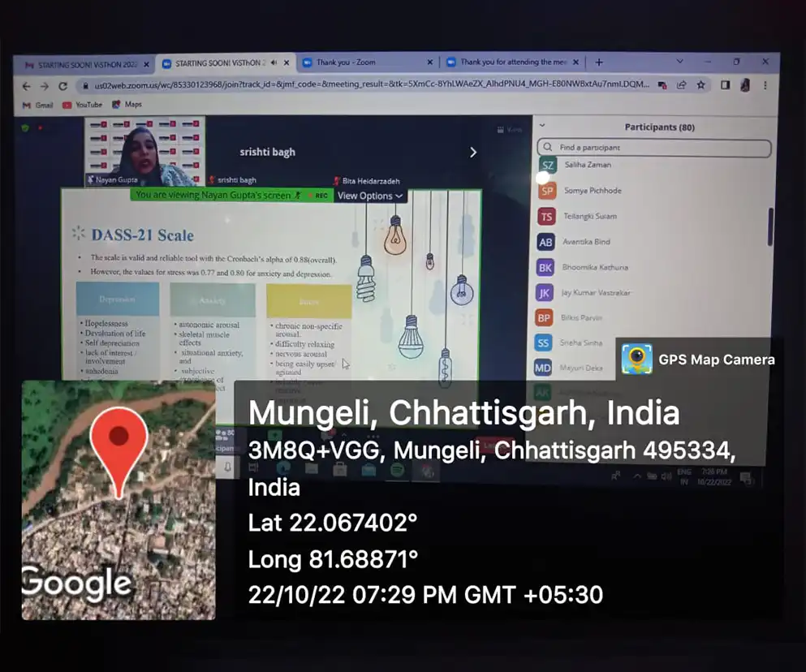806x672 pixels.
Task: Click the DASS-21 Scale slide title
Action: [142, 235]
